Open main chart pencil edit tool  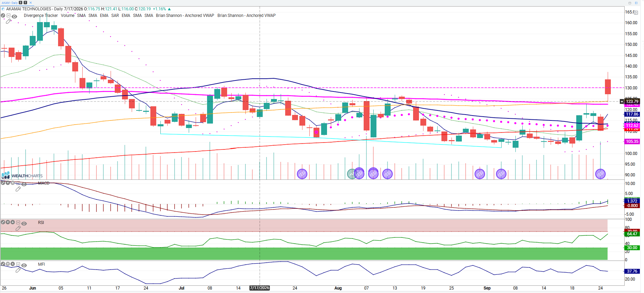click(x=8, y=21)
